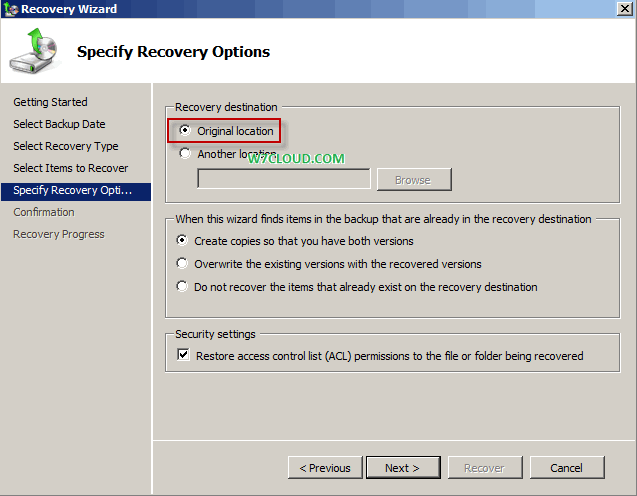The image size is (637, 496).
Task: Select Create copies so you have both versions
Action: (182, 240)
